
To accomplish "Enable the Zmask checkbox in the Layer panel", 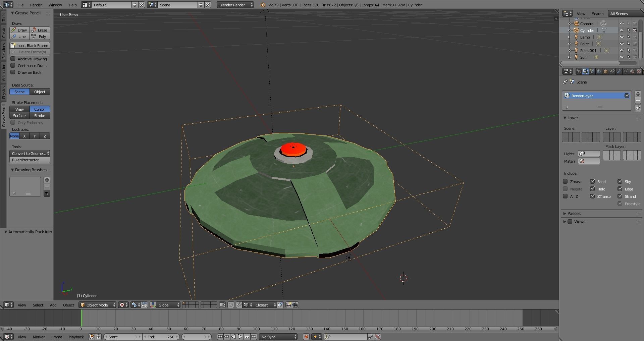I will click(x=565, y=181).
